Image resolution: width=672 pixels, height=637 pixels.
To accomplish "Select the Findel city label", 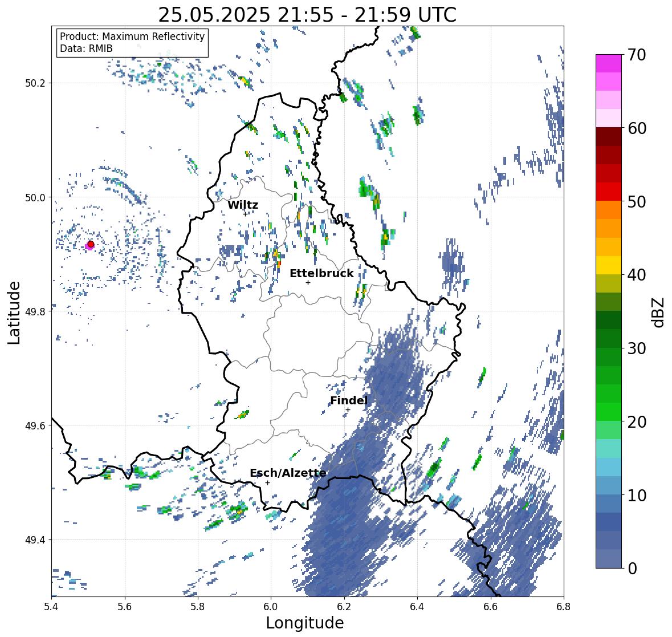I will [x=348, y=400].
